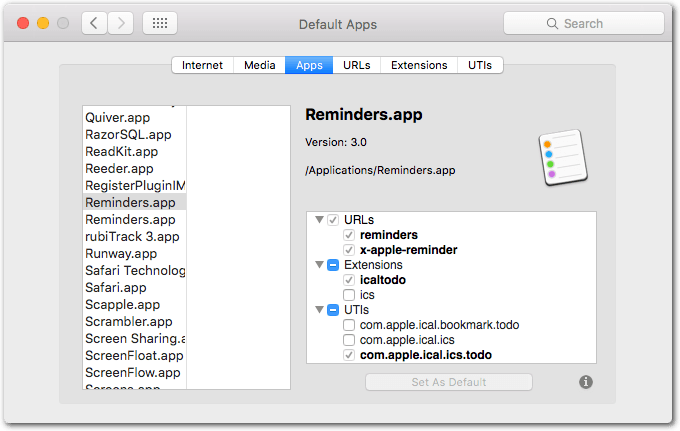Select the RegisterPluginIM entry

coord(134,186)
